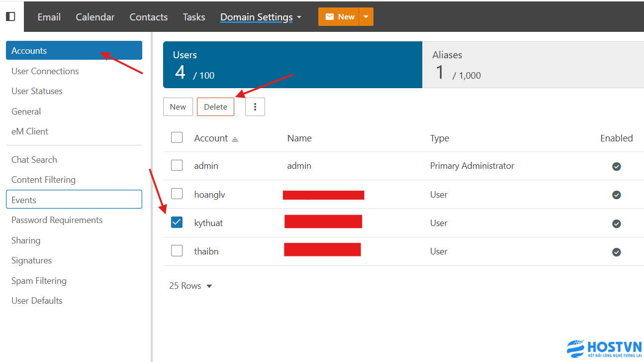
Task: Click the white New user button
Action: 178,107
